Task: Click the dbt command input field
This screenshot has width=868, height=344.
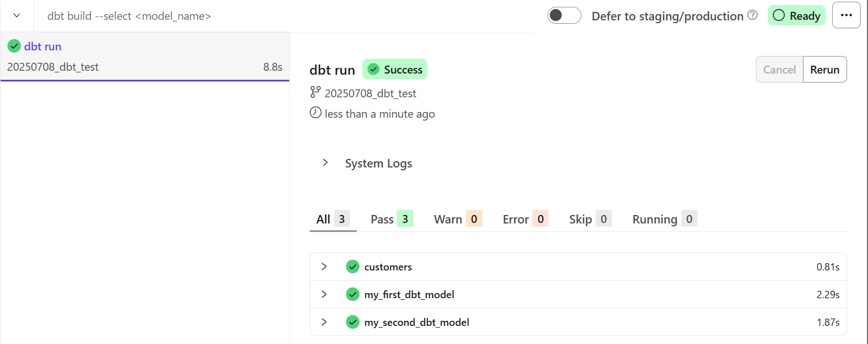Action: pyautogui.click(x=286, y=16)
